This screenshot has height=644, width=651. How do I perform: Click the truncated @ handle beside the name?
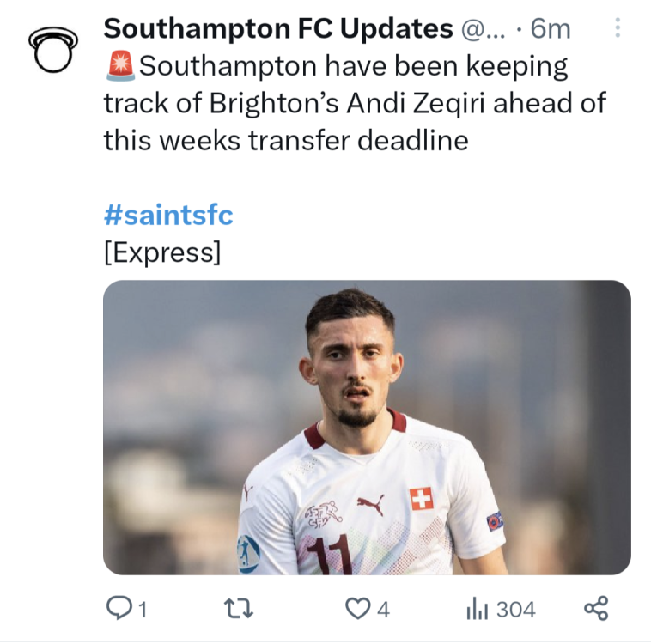(487, 29)
